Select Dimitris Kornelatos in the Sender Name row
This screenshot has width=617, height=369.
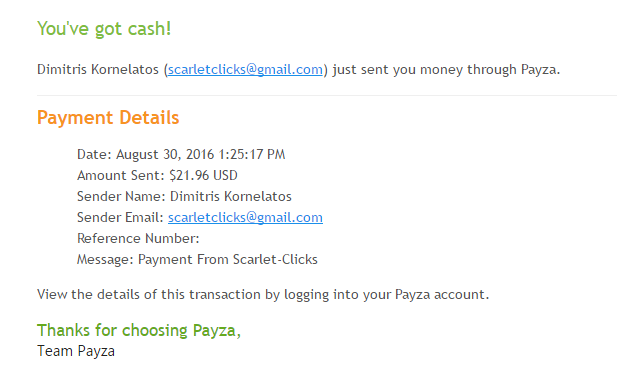(231, 196)
